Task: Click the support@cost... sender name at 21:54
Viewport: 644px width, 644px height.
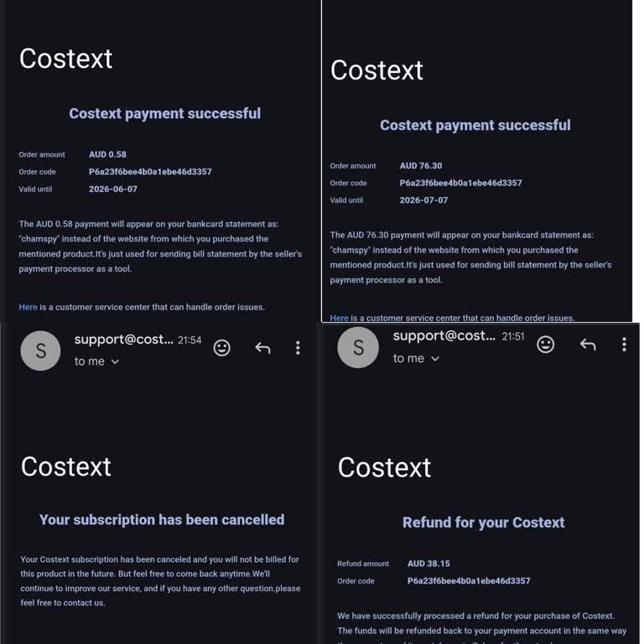Action: (x=123, y=340)
